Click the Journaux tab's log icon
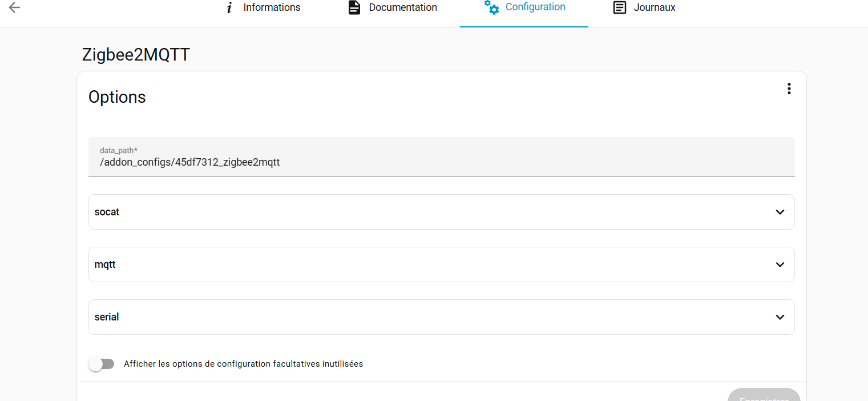Screen dimensions: 868x401 [x=619, y=7]
